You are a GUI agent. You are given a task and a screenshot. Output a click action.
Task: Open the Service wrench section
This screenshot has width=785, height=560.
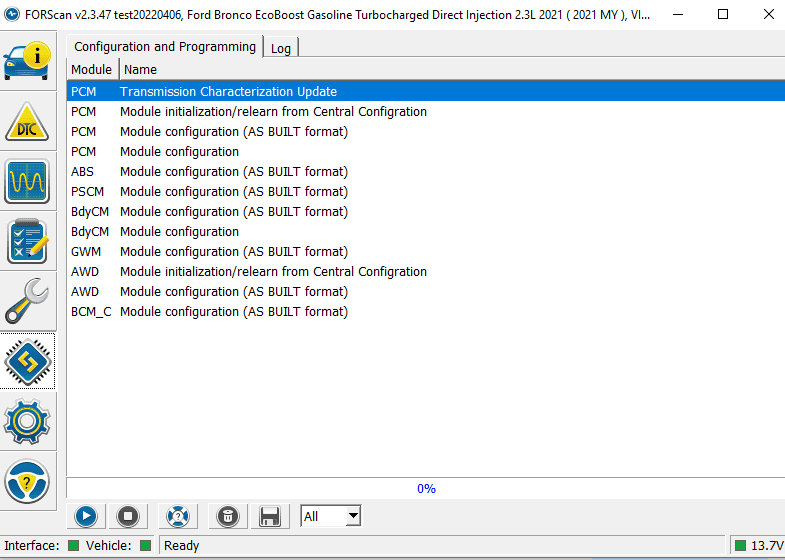coord(28,301)
